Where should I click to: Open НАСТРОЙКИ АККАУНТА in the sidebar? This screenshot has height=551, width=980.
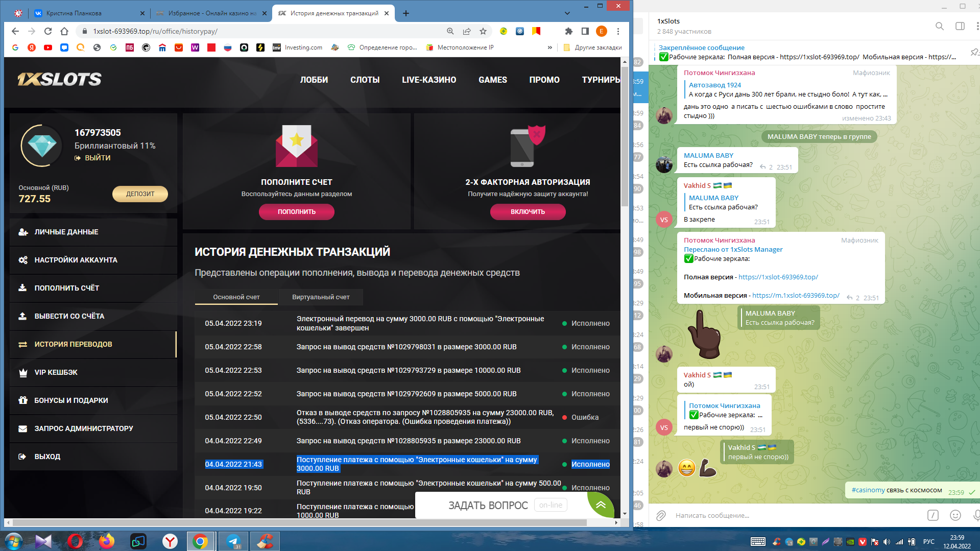pos(93,260)
